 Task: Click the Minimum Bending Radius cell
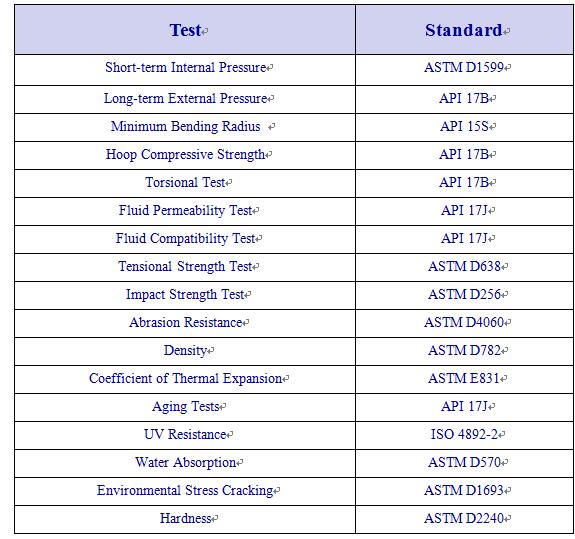[x=185, y=127]
